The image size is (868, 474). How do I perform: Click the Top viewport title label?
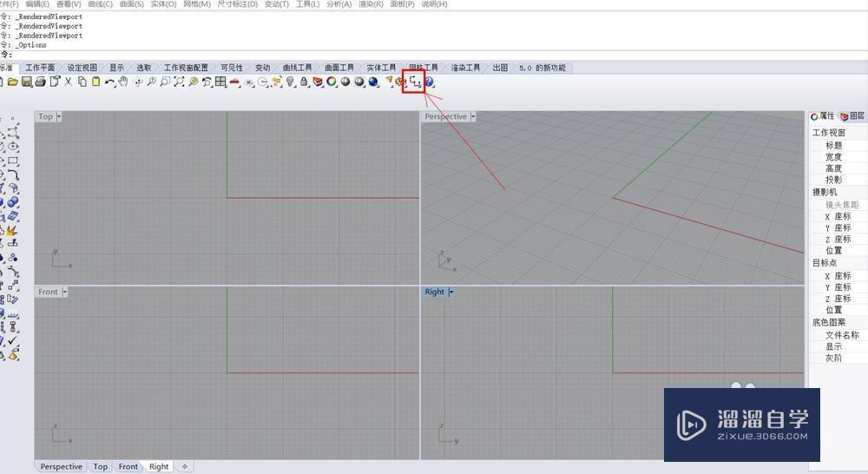coord(46,116)
